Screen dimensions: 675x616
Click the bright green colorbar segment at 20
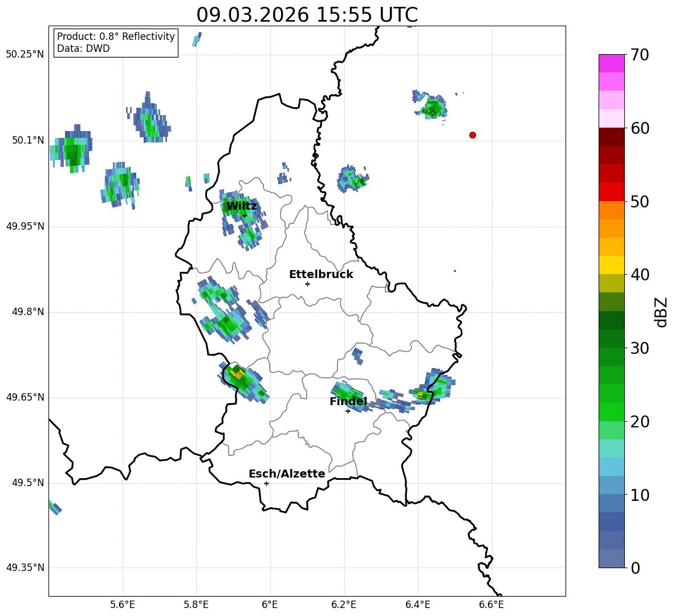tap(611, 411)
